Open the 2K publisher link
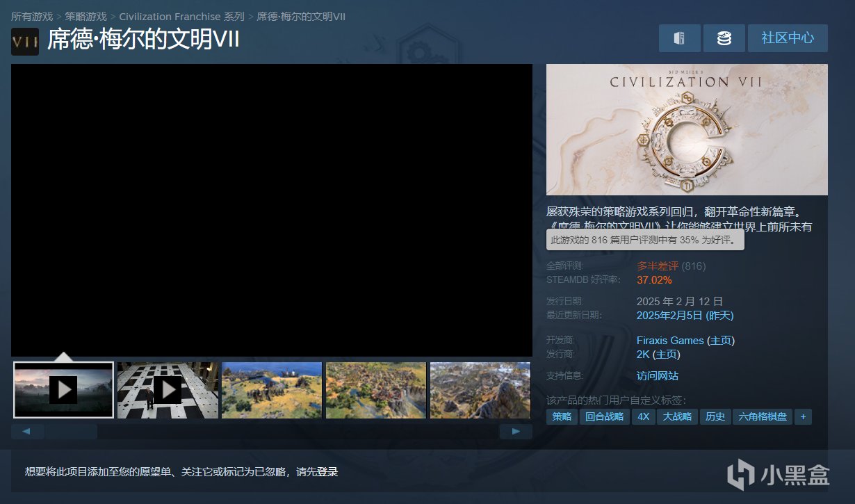Viewport: 855px width, 504px height. click(643, 355)
